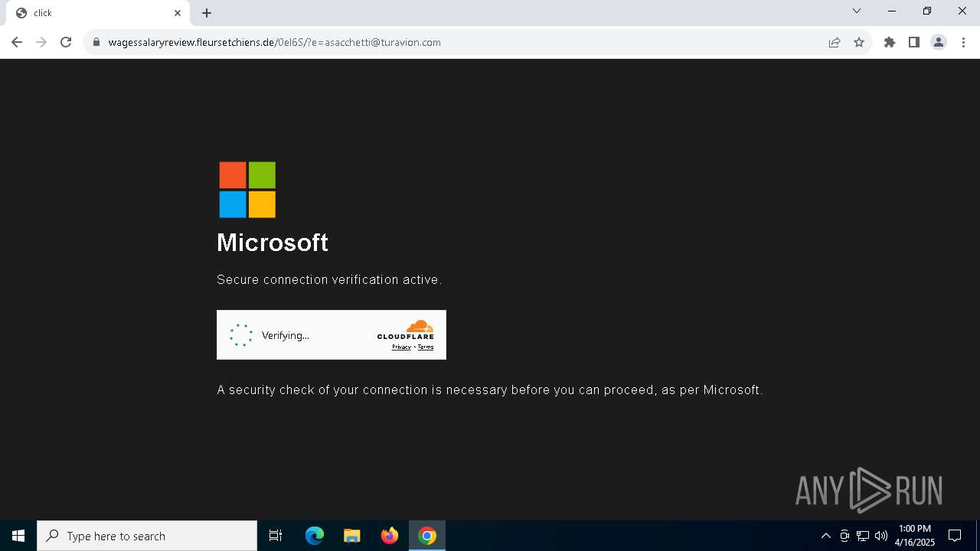Viewport: 980px width, 551px height.
Task: Close the 'click' tab
Action: [178, 13]
